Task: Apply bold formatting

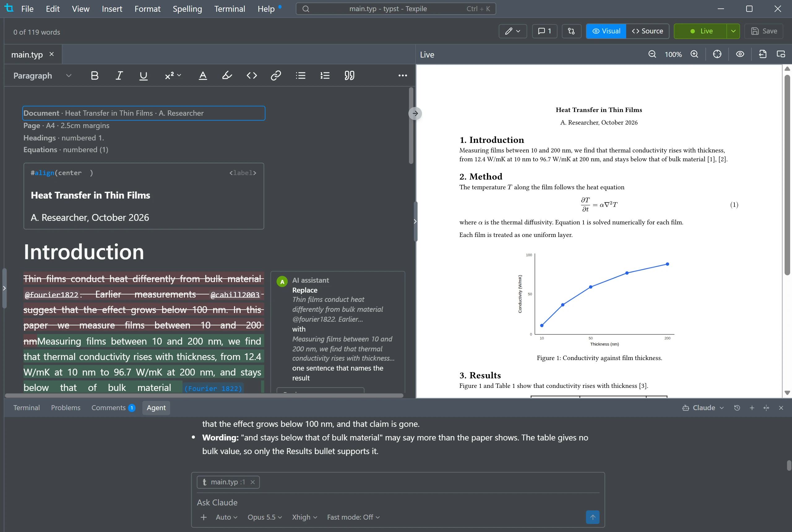Action: 95,75
